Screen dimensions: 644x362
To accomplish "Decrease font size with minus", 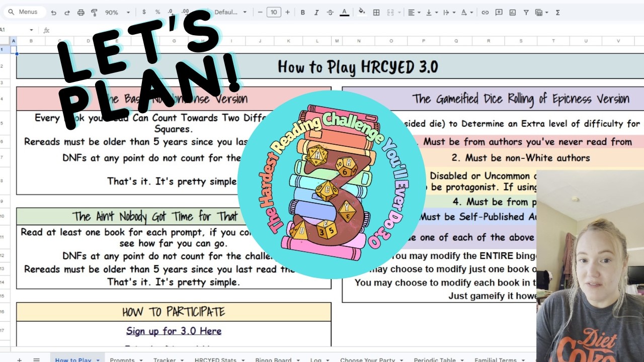I will [260, 12].
